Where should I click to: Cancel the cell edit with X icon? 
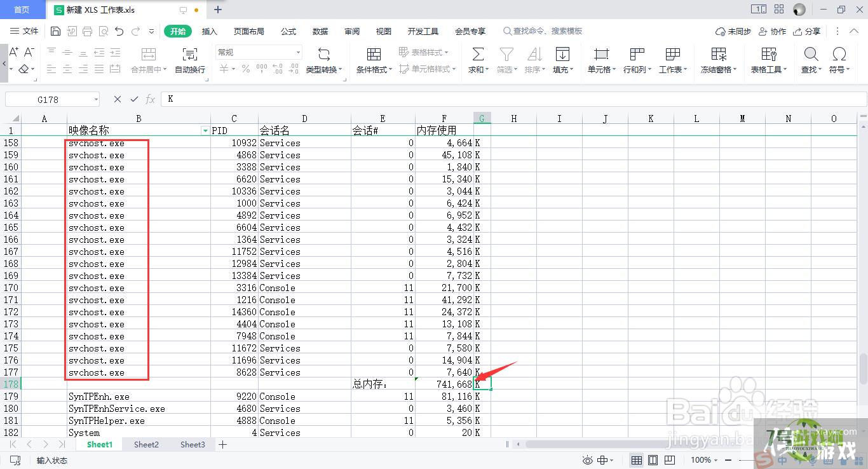click(x=118, y=99)
